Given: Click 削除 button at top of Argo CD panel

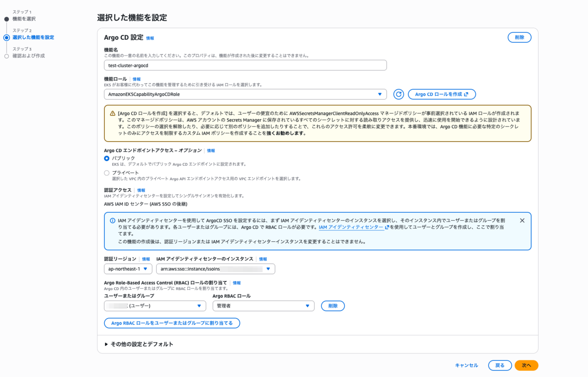Looking at the screenshot, I should (x=519, y=37).
